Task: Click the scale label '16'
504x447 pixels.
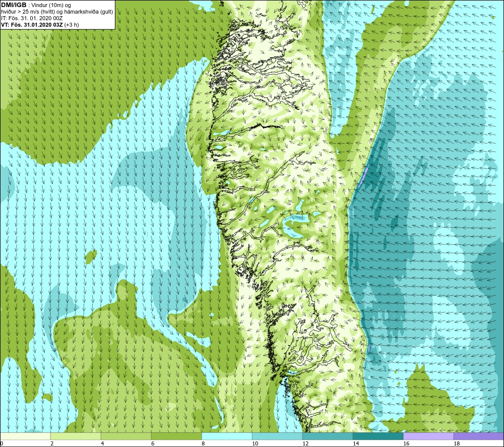Action: pyautogui.click(x=406, y=443)
